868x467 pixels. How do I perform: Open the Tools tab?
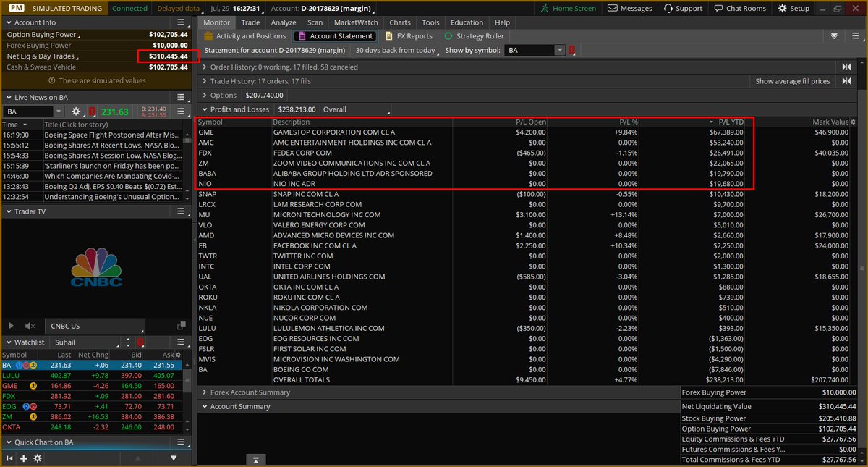(x=430, y=22)
